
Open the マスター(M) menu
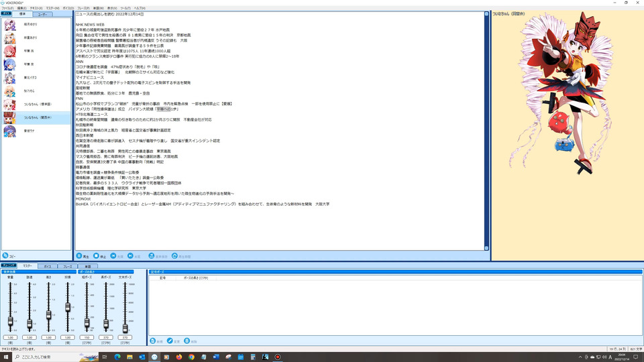52,8
